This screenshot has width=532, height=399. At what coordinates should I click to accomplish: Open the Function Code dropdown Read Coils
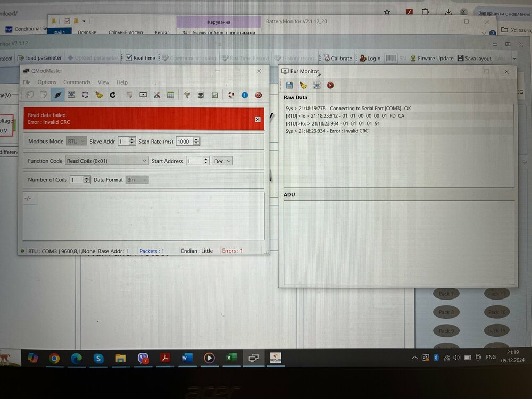coord(106,161)
